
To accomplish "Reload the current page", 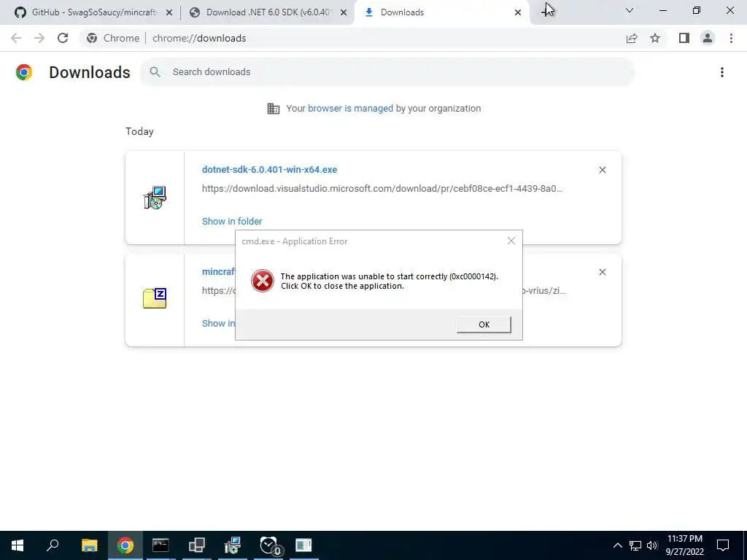I will point(63,38).
